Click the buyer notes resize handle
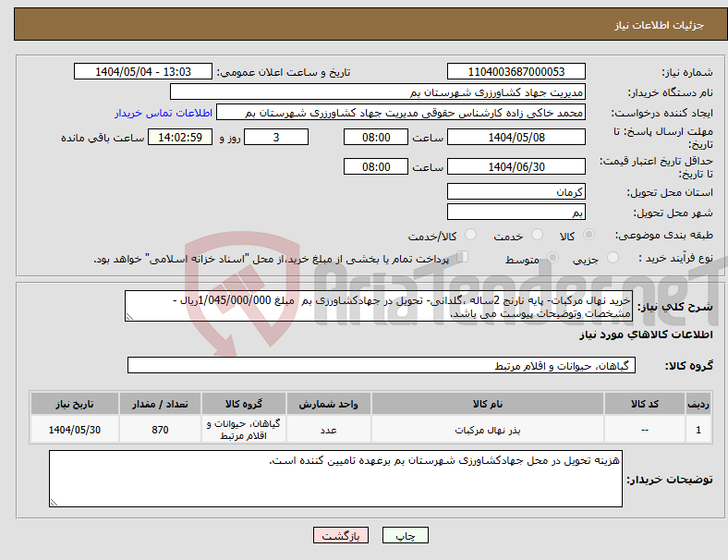 click(x=54, y=503)
